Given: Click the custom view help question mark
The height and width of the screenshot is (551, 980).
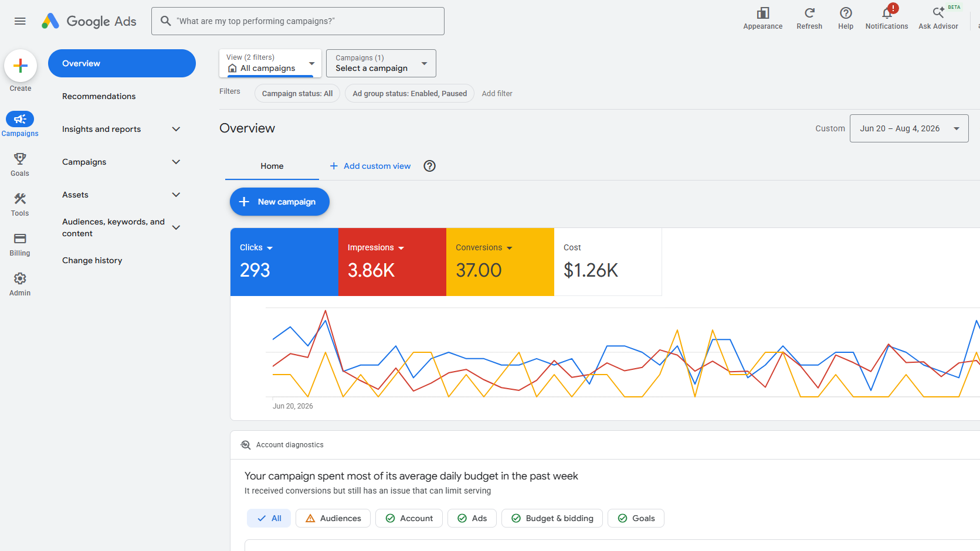Looking at the screenshot, I should (430, 166).
